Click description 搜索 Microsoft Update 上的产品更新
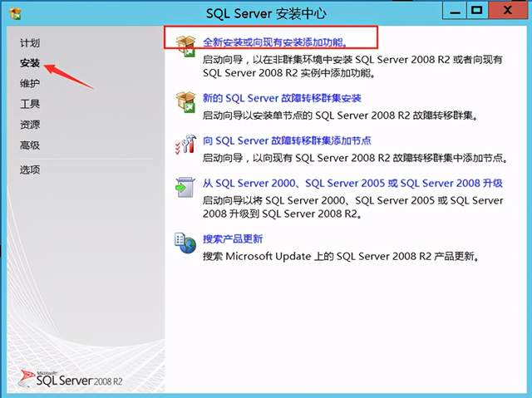 click(341, 256)
